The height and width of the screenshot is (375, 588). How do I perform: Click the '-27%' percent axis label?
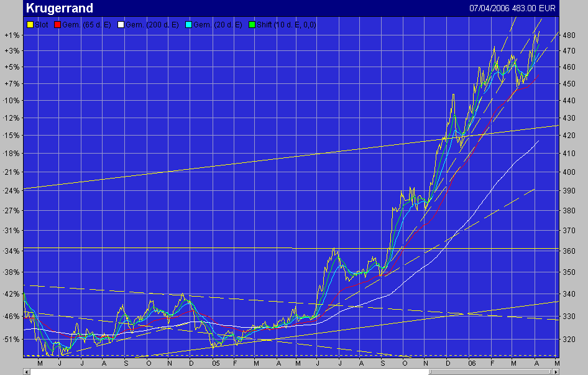(11, 211)
